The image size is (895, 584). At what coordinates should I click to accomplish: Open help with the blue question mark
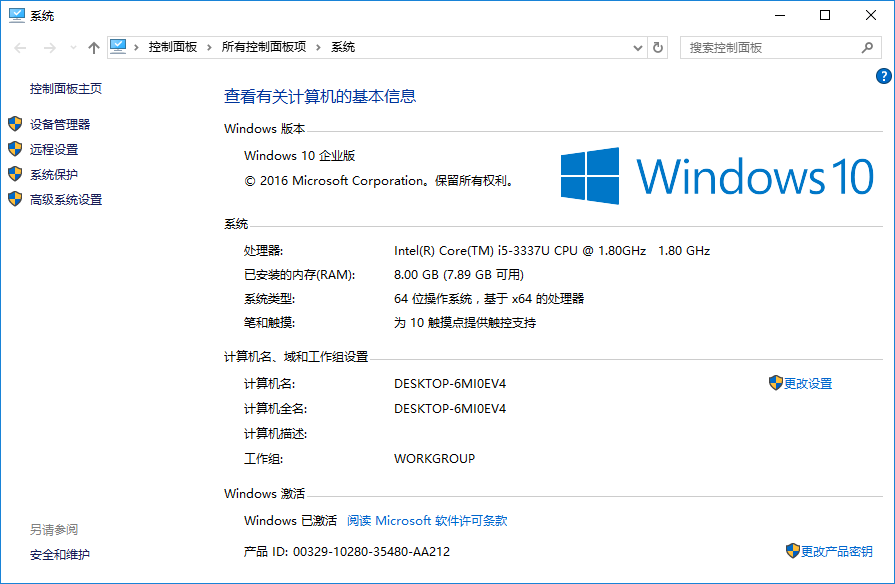click(x=884, y=75)
